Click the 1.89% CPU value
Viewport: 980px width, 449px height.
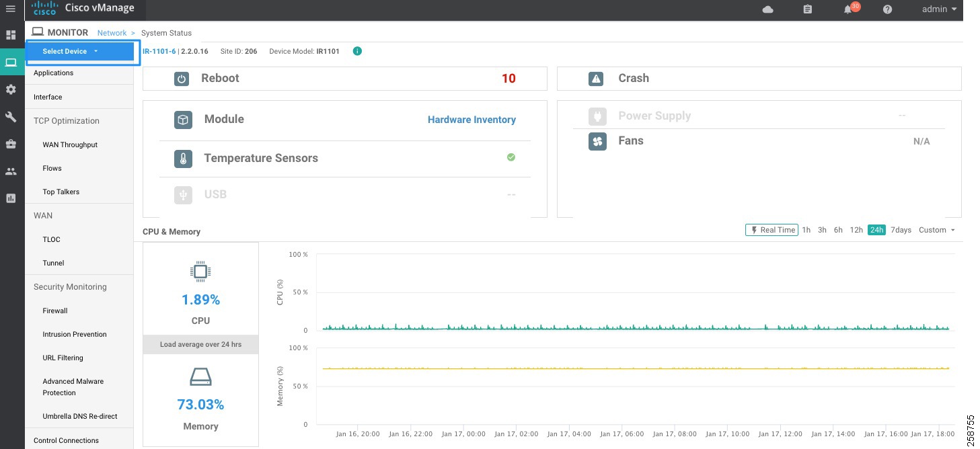click(200, 299)
